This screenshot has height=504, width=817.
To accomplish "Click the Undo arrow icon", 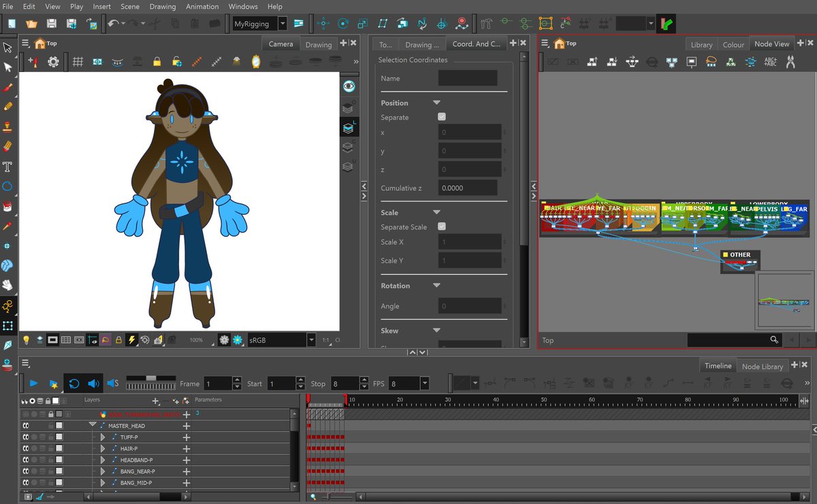I will pyautogui.click(x=113, y=24).
